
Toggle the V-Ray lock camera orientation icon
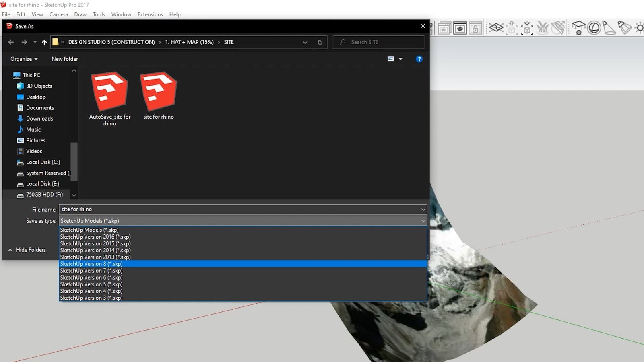(475, 28)
